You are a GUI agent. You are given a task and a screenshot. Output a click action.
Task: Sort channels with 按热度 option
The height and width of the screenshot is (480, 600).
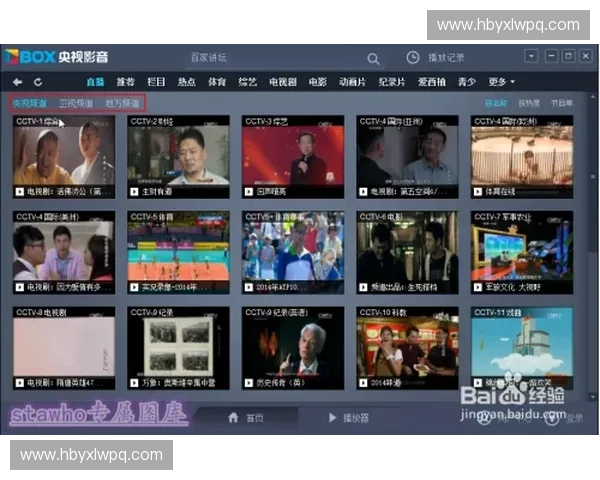coord(529,103)
